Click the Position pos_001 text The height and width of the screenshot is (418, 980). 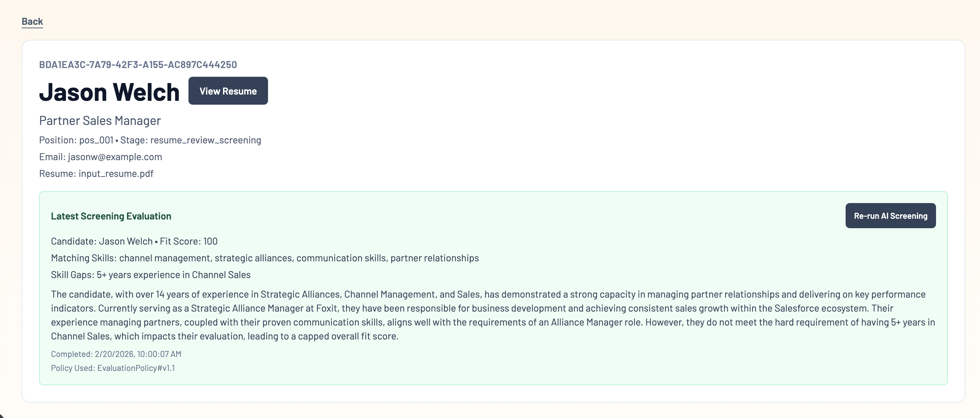pos(76,140)
